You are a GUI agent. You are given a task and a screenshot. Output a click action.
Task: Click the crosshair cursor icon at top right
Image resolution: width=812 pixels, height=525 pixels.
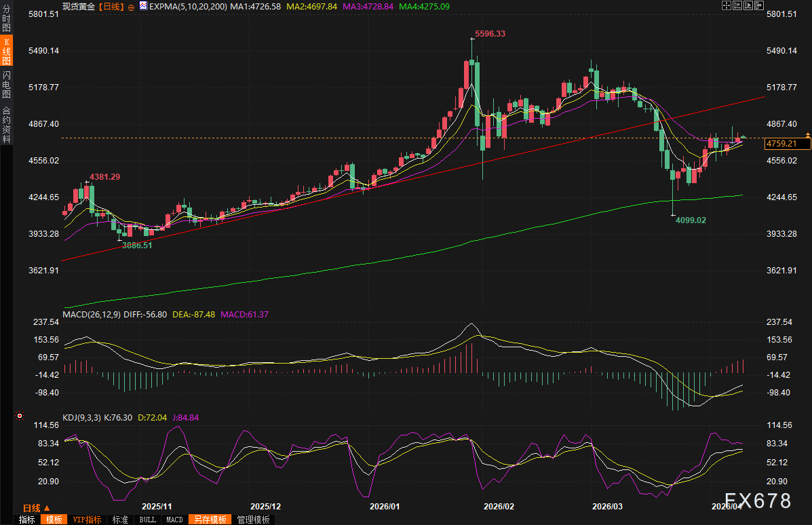727,5
